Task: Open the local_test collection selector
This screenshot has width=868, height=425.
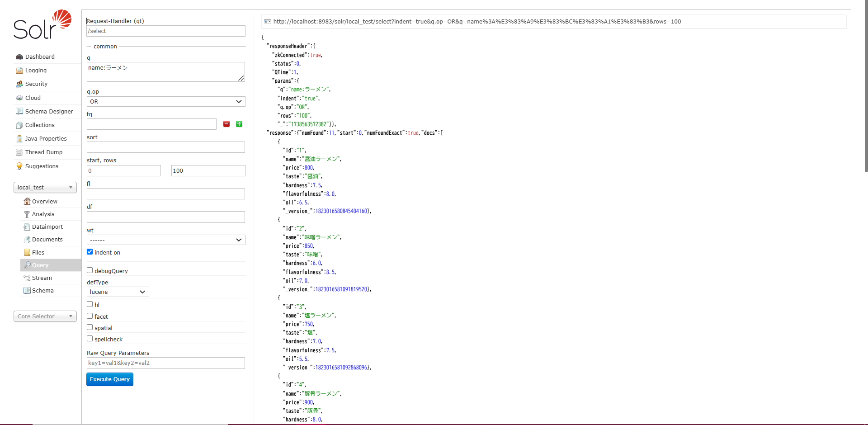Action: click(x=45, y=188)
